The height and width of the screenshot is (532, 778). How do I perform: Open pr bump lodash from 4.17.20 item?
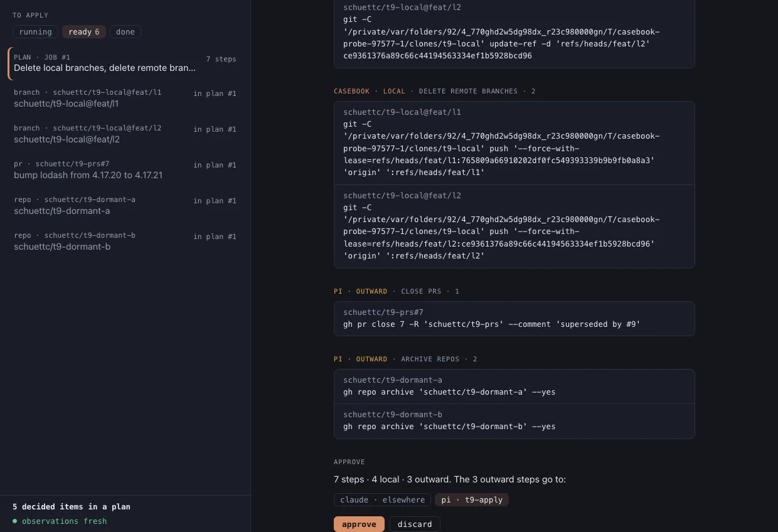[x=125, y=170]
